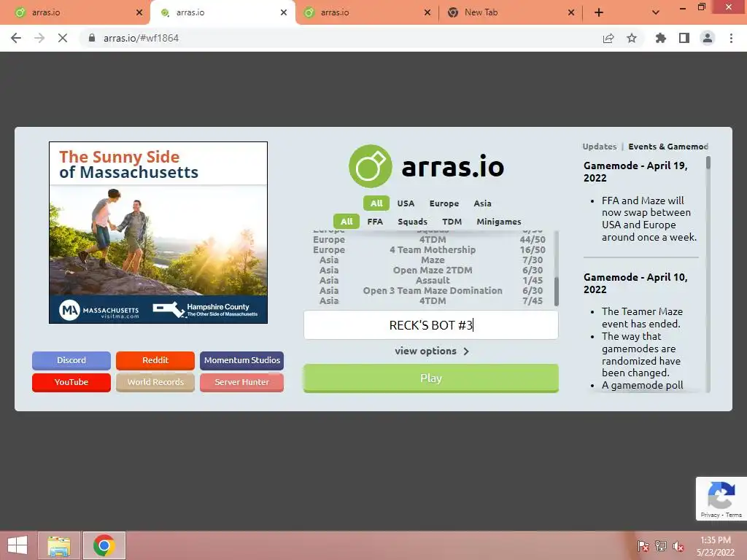
Task: Open the Windows Start menu
Action: [18, 545]
